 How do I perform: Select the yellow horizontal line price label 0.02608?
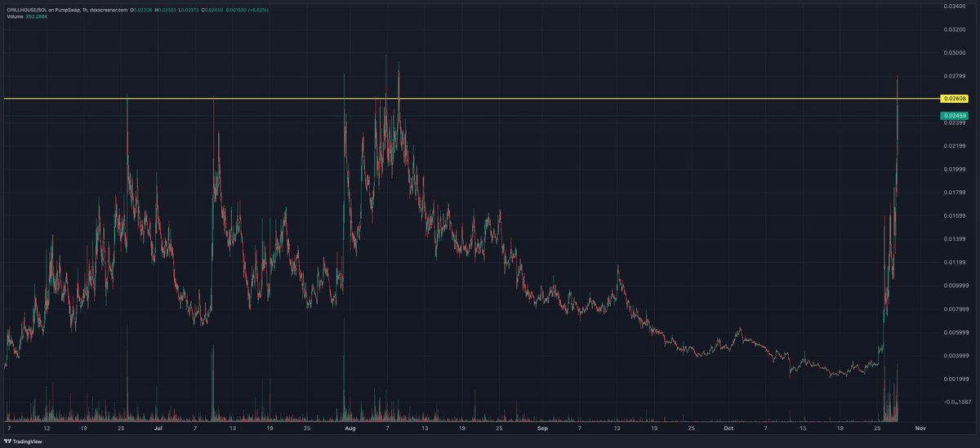[955, 99]
